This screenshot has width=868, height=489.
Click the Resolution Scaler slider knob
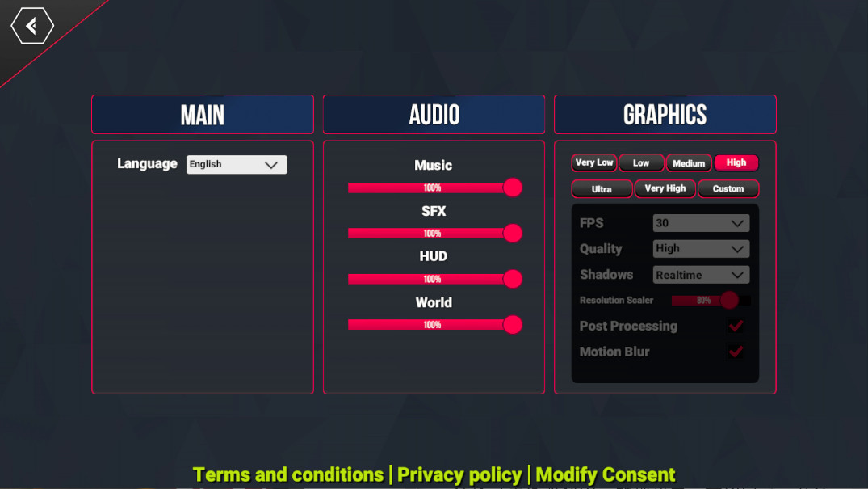tap(729, 300)
